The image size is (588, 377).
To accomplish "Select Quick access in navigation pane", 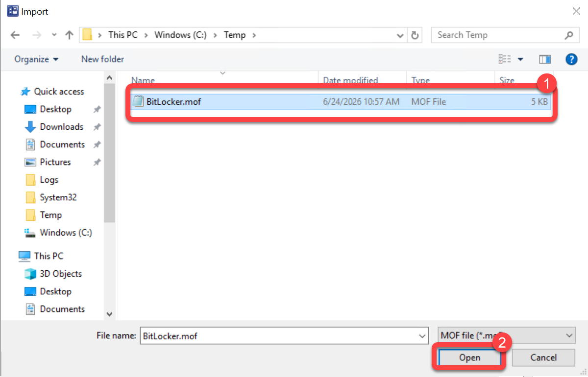I will 59,92.
